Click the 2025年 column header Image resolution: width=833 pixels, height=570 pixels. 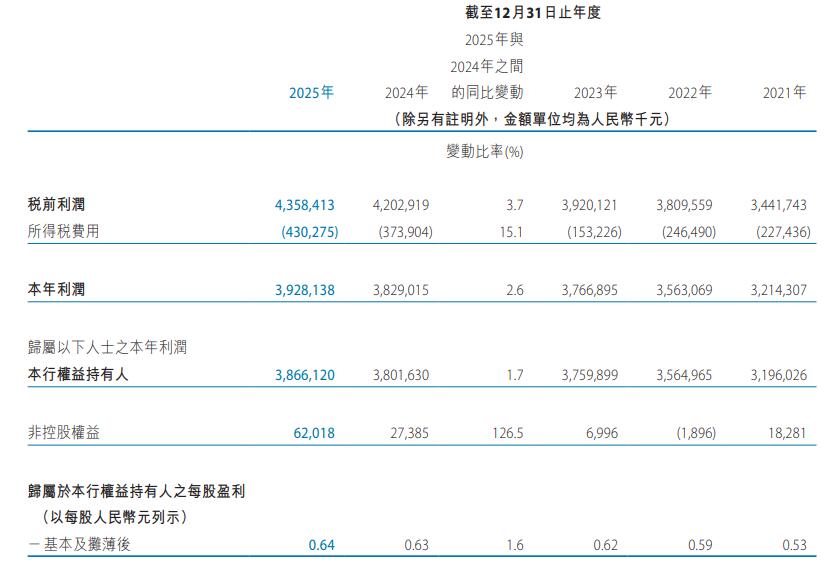pyautogui.click(x=311, y=92)
